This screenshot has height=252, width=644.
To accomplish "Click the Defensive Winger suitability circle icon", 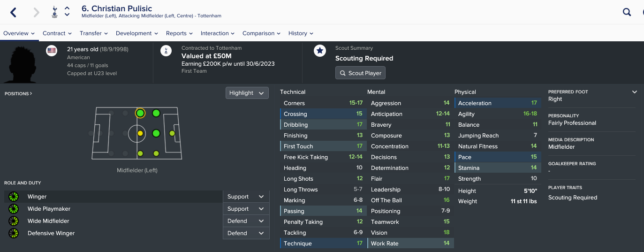I will [x=14, y=233].
